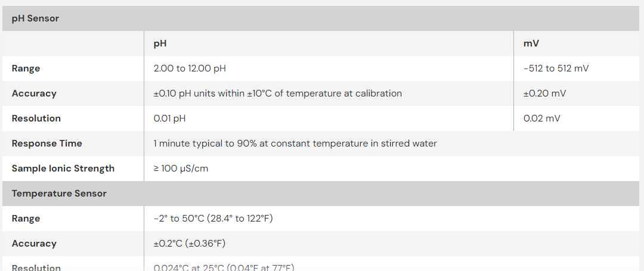
Task: Click the 2.00 to 12.00 pH value
Action: [190, 68]
